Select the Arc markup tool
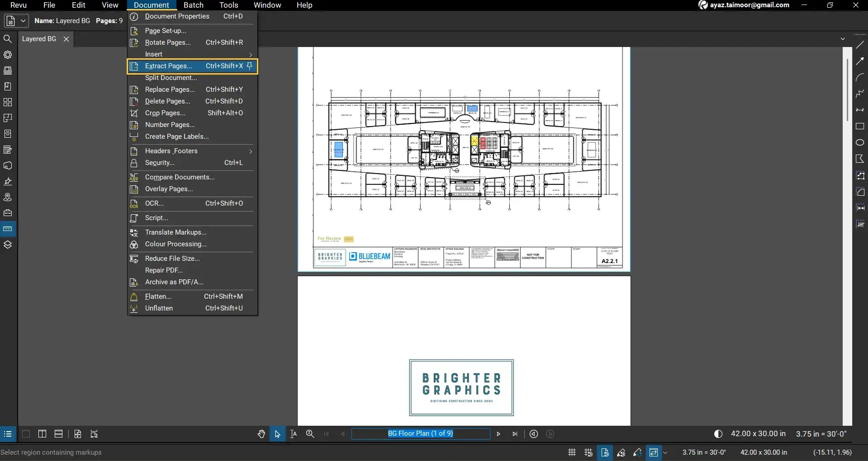Image resolution: width=868 pixels, height=461 pixels. pyautogui.click(x=860, y=78)
